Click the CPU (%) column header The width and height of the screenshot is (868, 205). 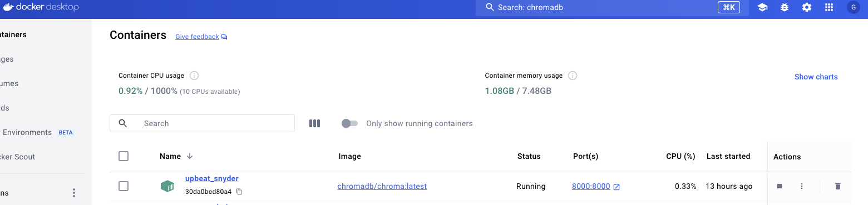pyautogui.click(x=680, y=156)
